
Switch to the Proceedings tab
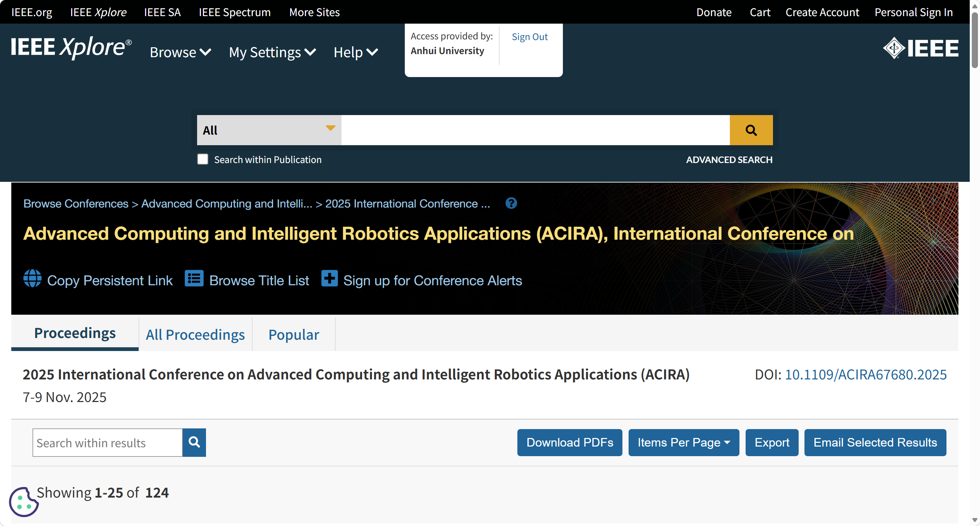[x=75, y=334]
